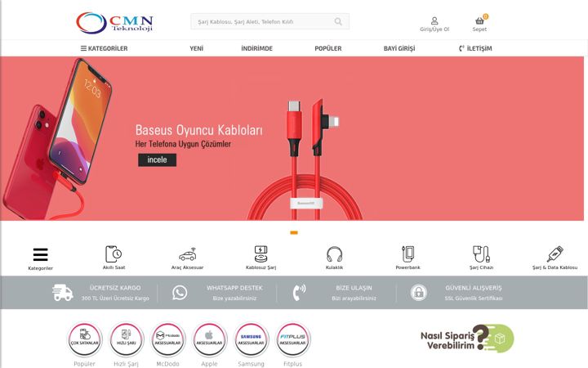The height and width of the screenshot is (368, 588).
Task: Open the Giriş/Üye Ol account icon
Action: pyautogui.click(x=434, y=20)
